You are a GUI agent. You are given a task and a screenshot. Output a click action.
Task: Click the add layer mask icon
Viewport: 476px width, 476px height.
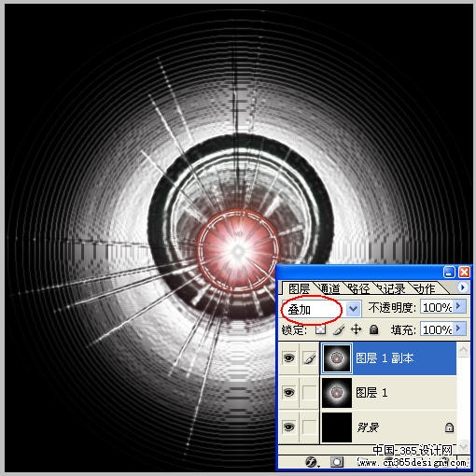[x=336, y=462]
